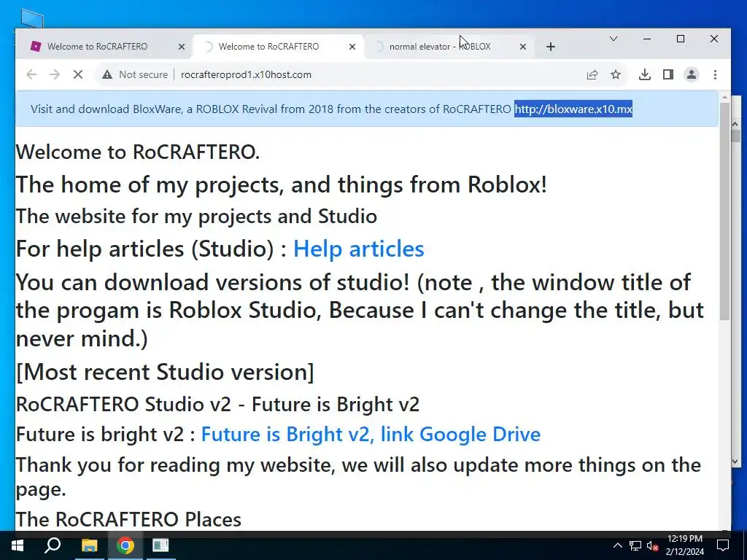This screenshot has width=747, height=560.
Task: Open the muted volume tray icon
Action: click(652, 545)
